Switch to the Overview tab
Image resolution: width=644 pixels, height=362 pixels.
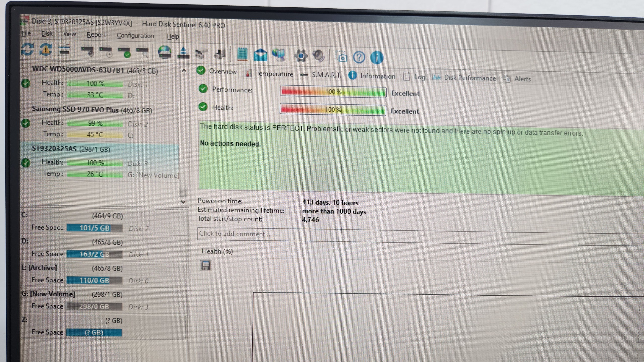217,71
